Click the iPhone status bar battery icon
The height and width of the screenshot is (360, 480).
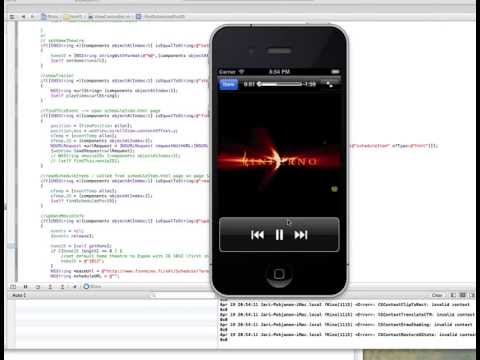(x=335, y=72)
